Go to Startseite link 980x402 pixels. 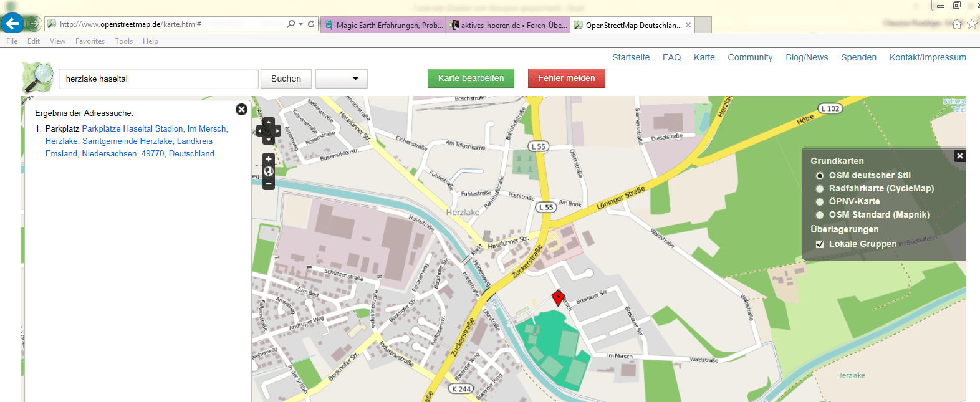tap(631, 57)
